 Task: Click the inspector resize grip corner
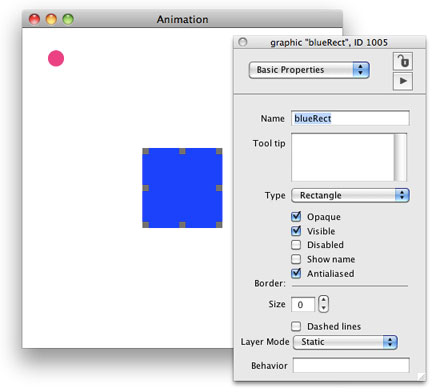pyautogui.click(x=421, y=376)
